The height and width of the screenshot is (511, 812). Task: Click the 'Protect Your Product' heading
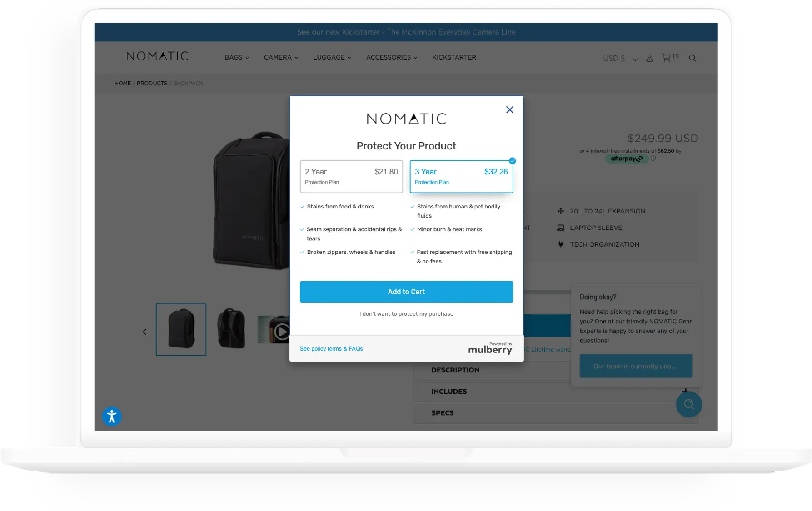tap(406, 146)
